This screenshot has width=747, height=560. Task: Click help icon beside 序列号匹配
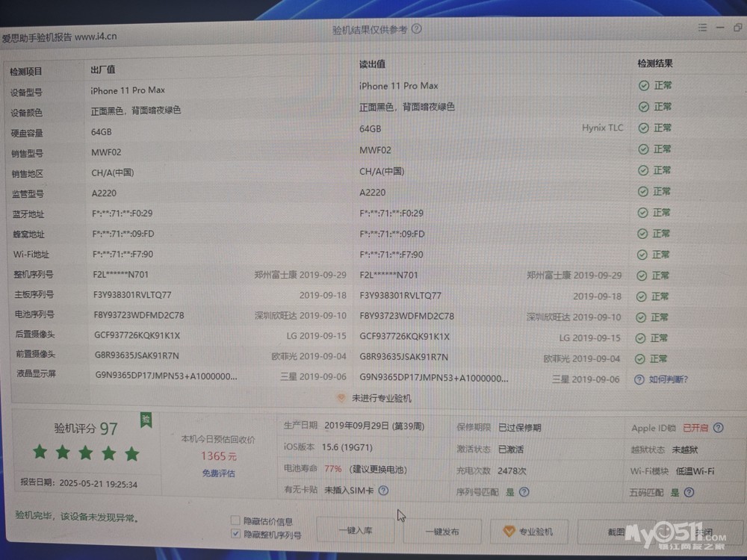coord(524,492)
